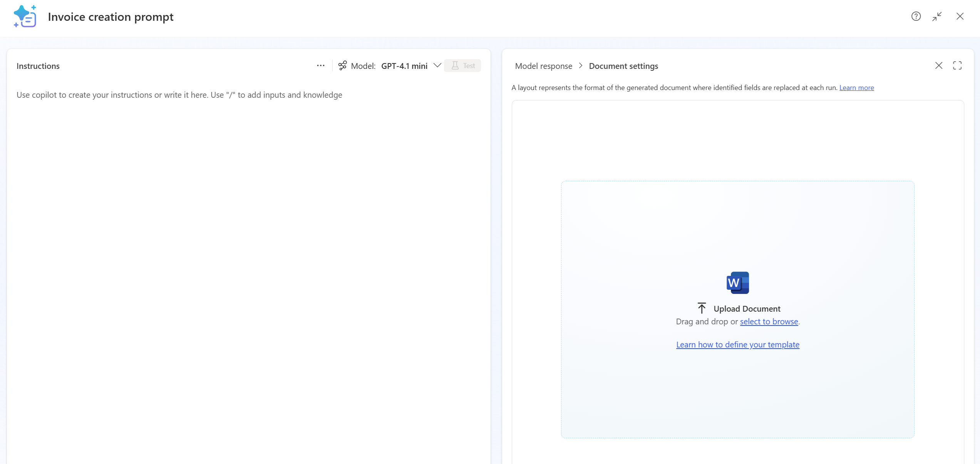Select the Test flask icon

click(462, 65)
